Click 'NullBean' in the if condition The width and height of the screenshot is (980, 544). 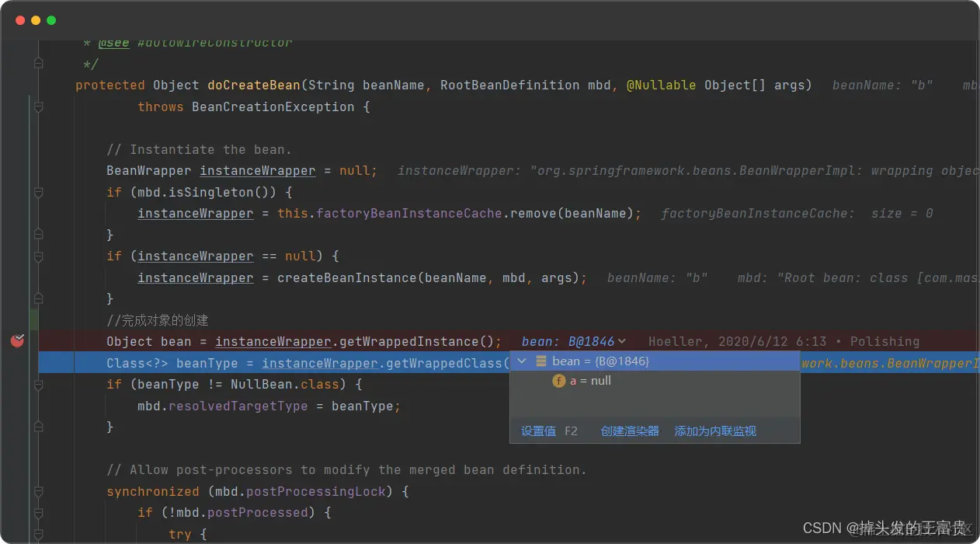[261, 384]
